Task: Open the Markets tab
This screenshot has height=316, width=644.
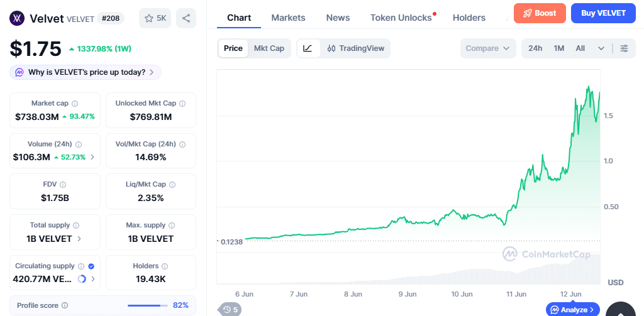Action: click(288, 18)
